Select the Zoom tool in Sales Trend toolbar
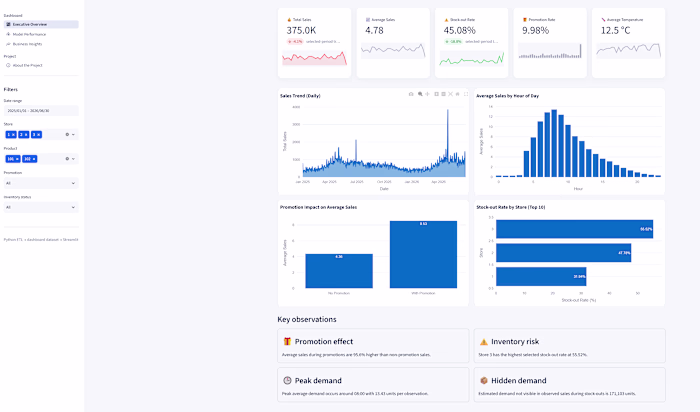Screen dimensions: 700x412 pyautogui.click(x=420, y=94)
